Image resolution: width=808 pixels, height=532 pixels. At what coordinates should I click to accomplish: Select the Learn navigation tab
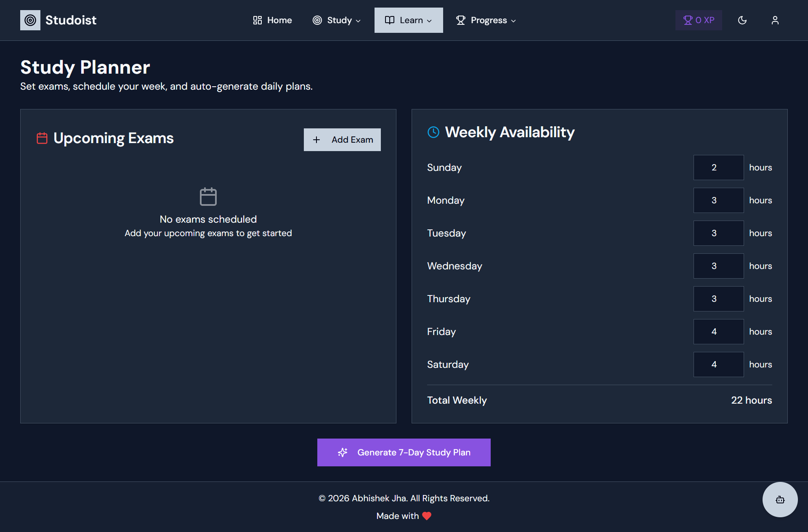(x=408, y=20)
